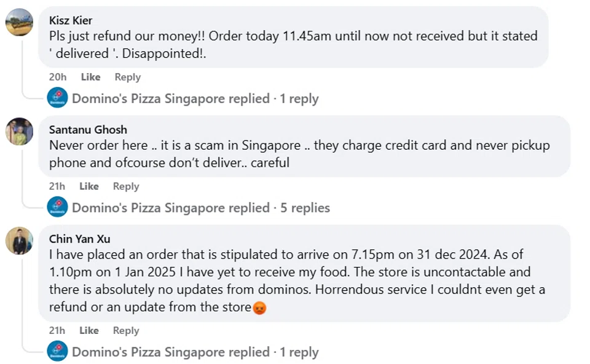Like Kisz Kier's comment
Viewport: 590px width, 364px height.
(90, 77)
